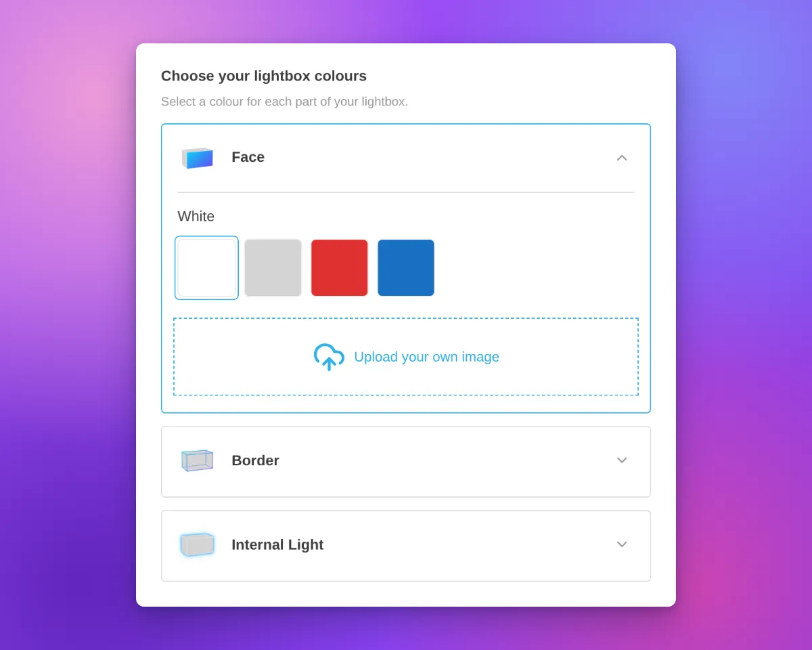Screen dimensions: 812x650
Task: Select the red colour swatch
Action: point(340,267)
